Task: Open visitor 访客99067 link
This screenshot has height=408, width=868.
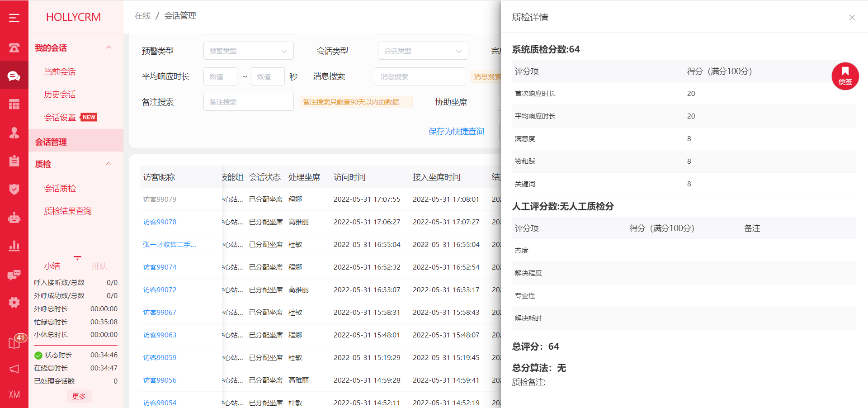Action: pyautogui.click(x=160, y=312)
